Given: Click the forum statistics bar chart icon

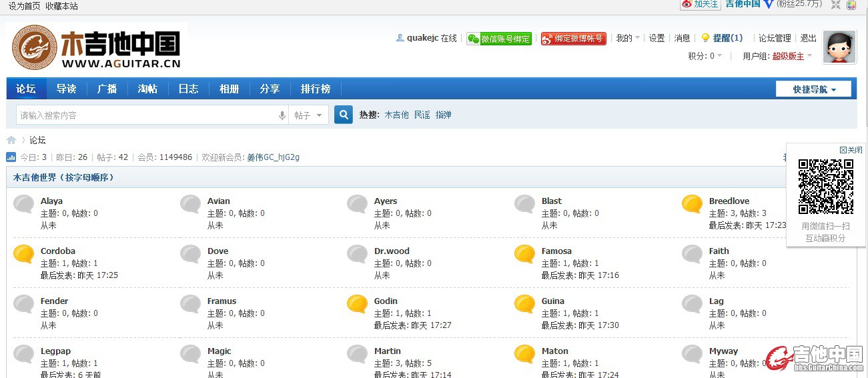Looking at the screenshot, I should (11, 157).
